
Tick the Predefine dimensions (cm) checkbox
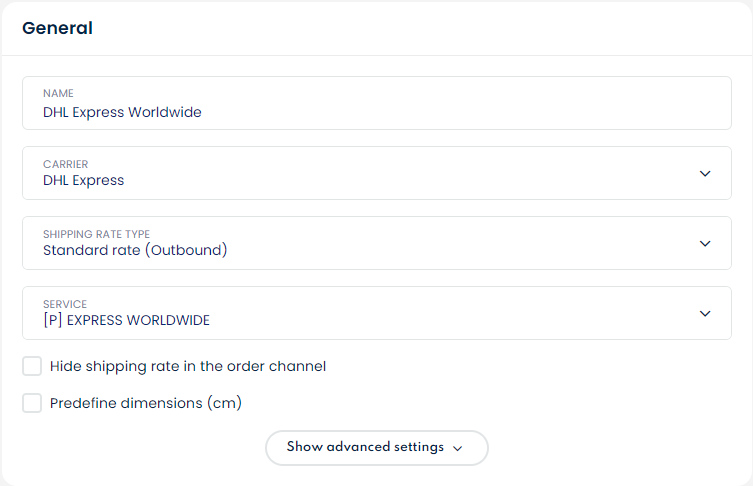click(x=32, y=403)
